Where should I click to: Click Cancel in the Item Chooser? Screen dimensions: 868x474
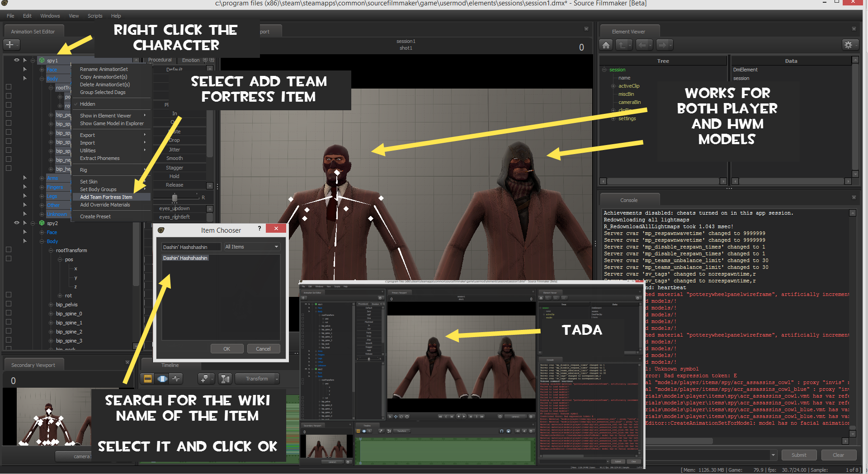pyautogui.click(x=264, y=349)
